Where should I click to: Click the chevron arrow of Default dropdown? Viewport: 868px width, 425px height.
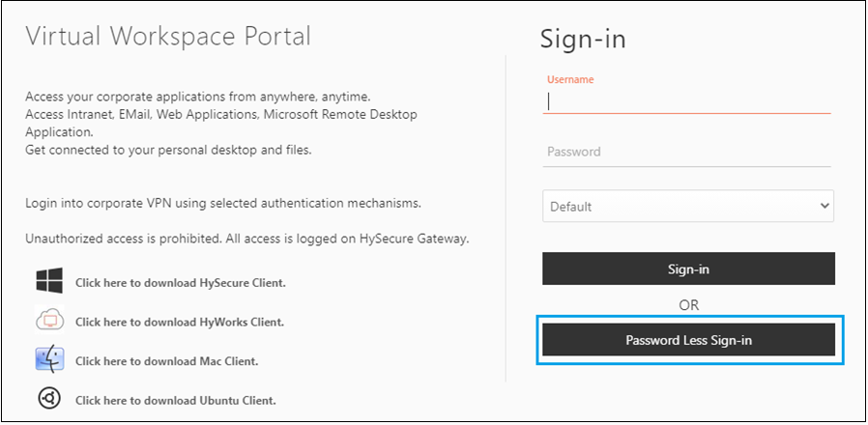825,206
